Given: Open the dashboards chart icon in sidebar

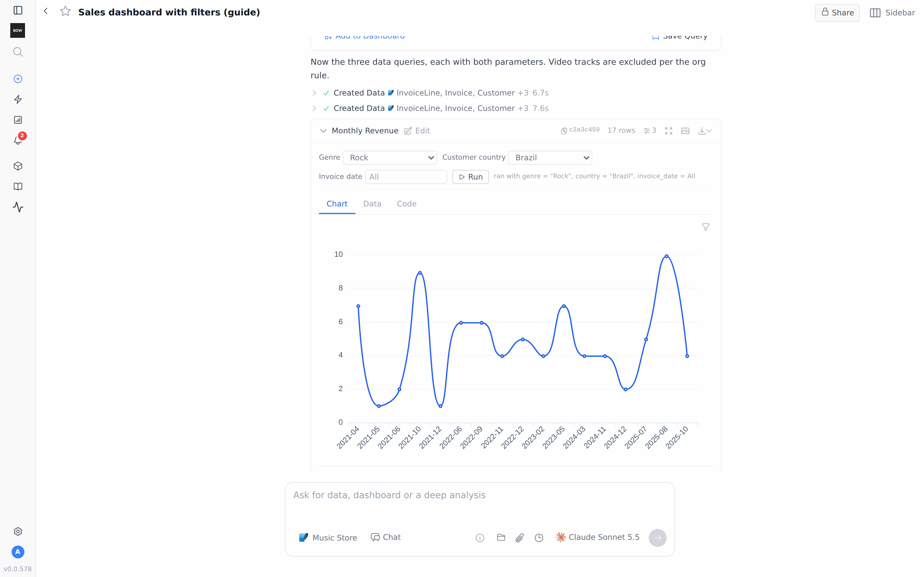Looking at the screenshot, I should coord(18,120).
